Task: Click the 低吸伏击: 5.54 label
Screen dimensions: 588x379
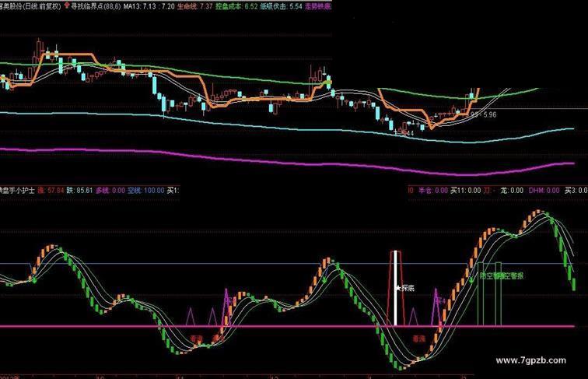Action: coord(282,6)
